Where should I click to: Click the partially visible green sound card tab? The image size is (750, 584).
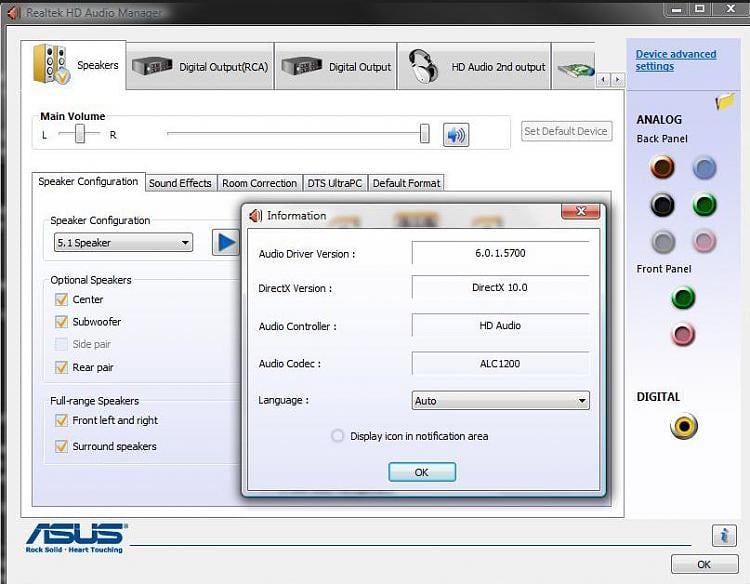tap(574, 67)
